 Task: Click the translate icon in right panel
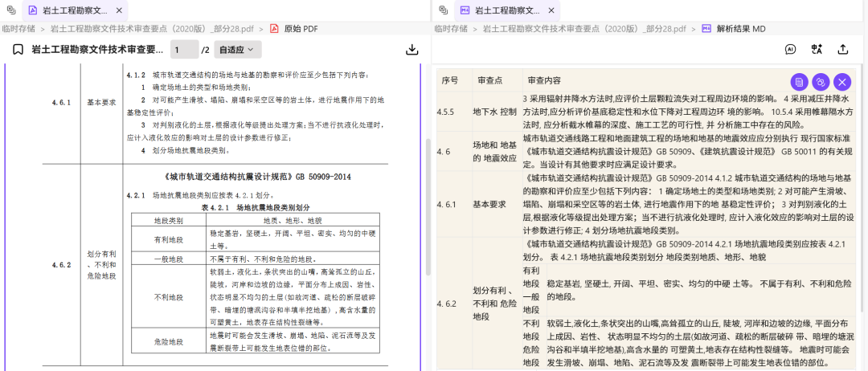coord(817,49)
